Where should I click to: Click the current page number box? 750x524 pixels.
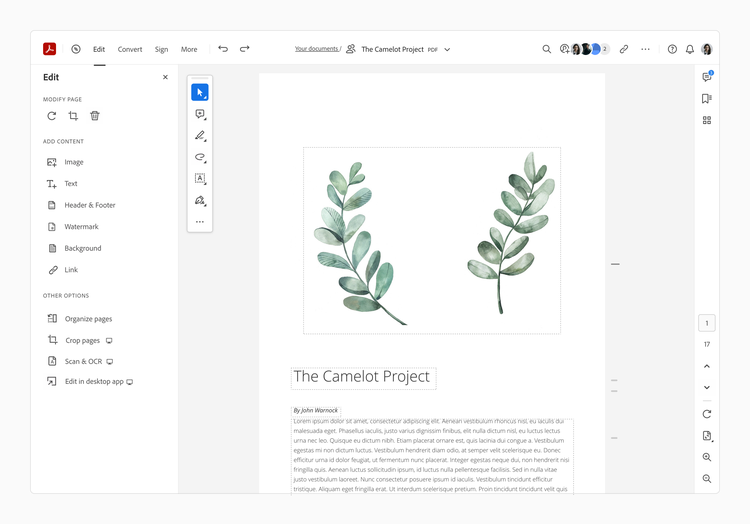[x=707, y=323]
